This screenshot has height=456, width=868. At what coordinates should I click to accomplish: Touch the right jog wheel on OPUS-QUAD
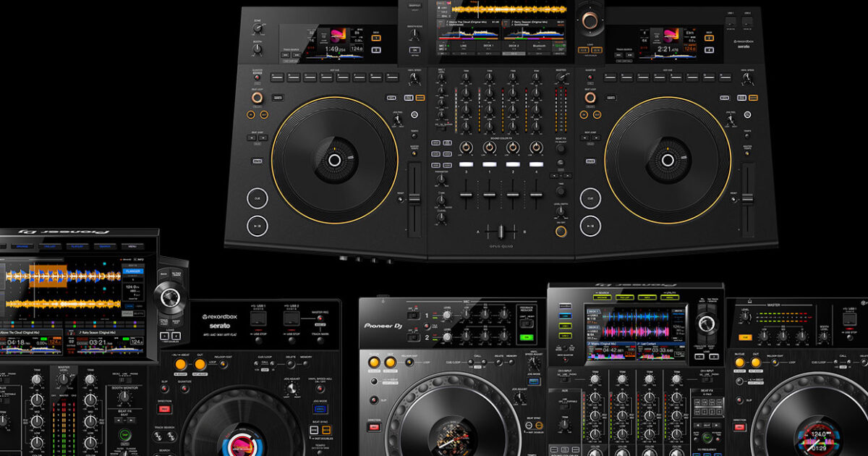tap(668, 160)
